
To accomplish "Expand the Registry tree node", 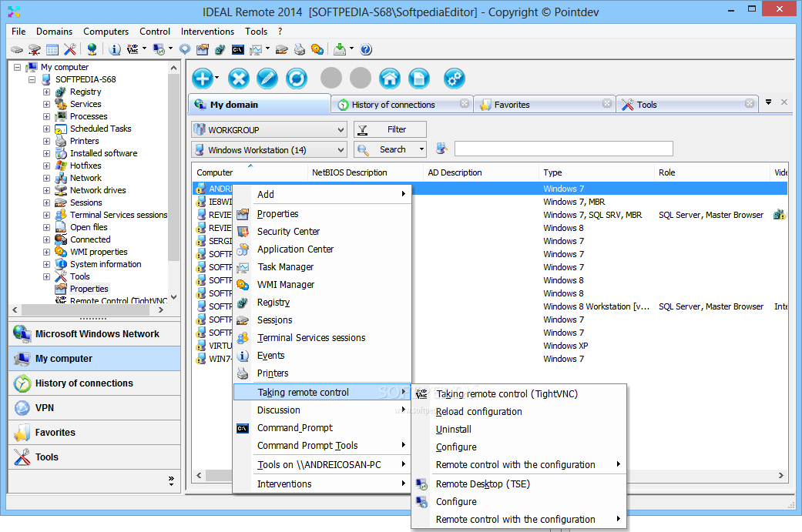I will click(46, 92).
